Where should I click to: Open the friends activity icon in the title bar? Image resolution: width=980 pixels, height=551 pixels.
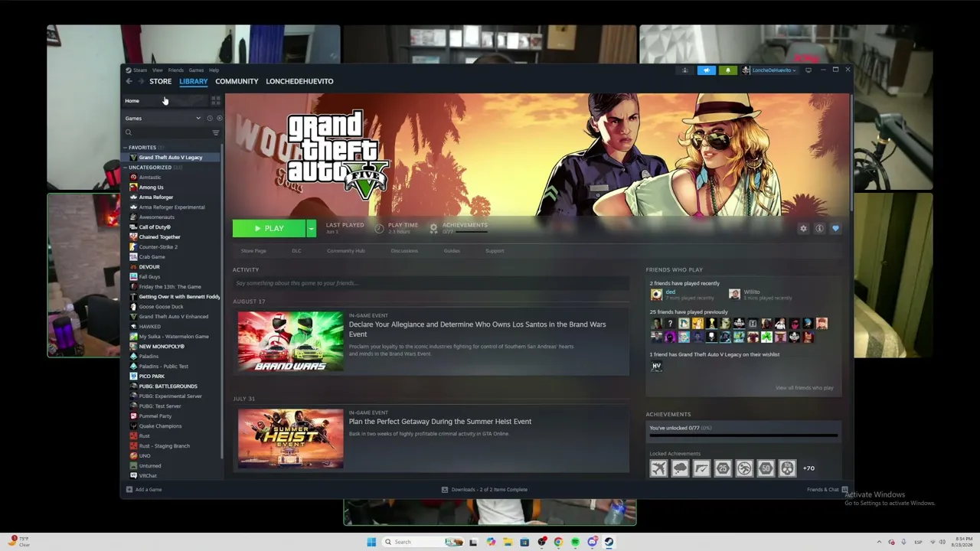[x=685, y=70]
